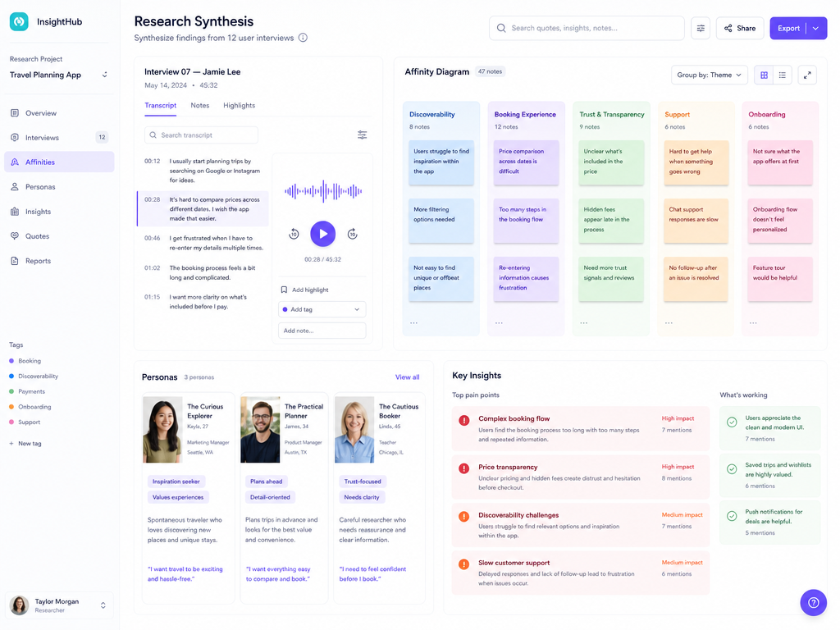The height and width of the screenshot is (630, 840).
Task: Click checkmark beside clean and modern UI
Action: coord(732,422)
